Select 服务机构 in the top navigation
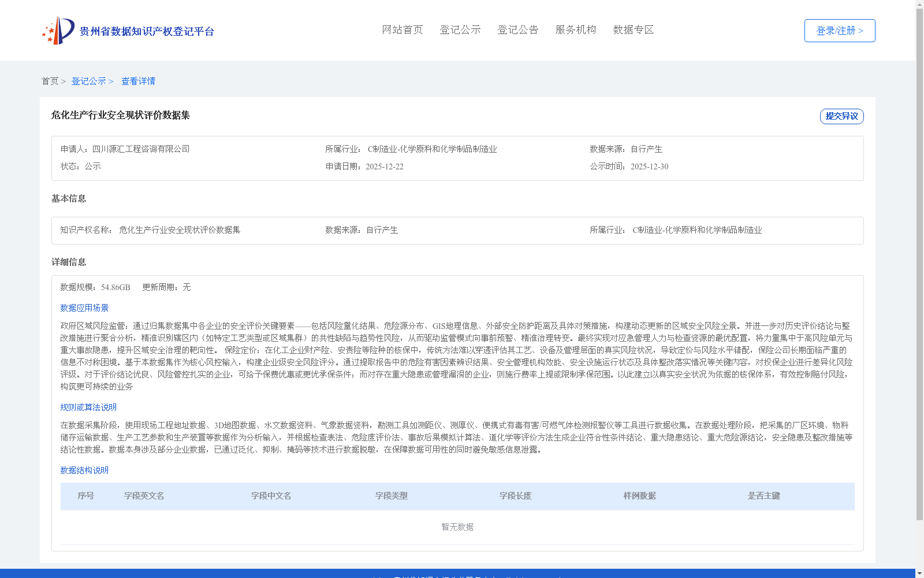 576,30
